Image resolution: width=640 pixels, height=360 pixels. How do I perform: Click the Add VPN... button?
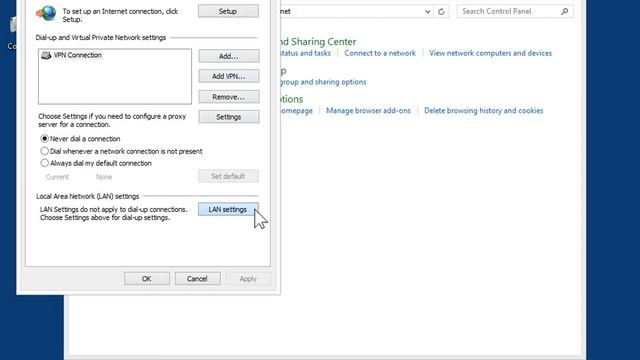pyautogui.click(x=229, y=76)
